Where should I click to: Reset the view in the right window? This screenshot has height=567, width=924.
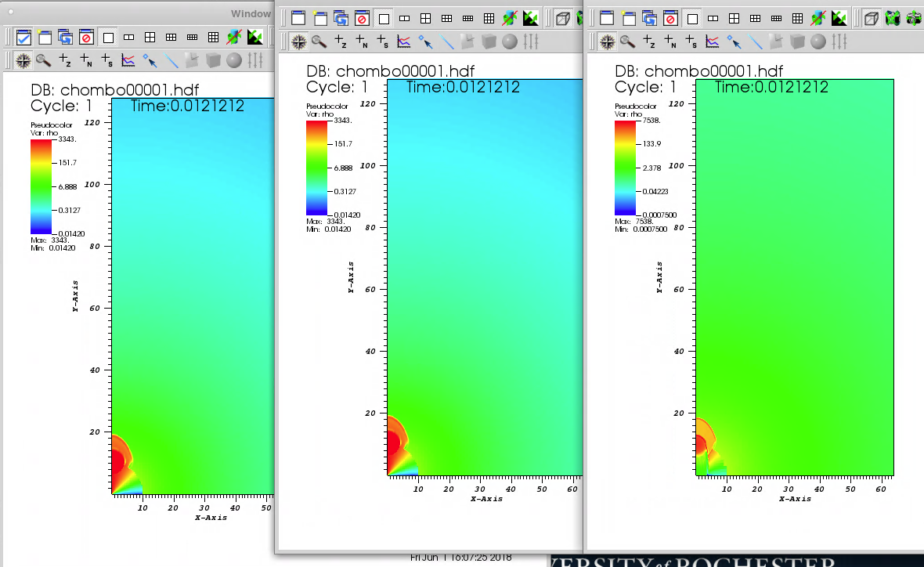[893, 19]
